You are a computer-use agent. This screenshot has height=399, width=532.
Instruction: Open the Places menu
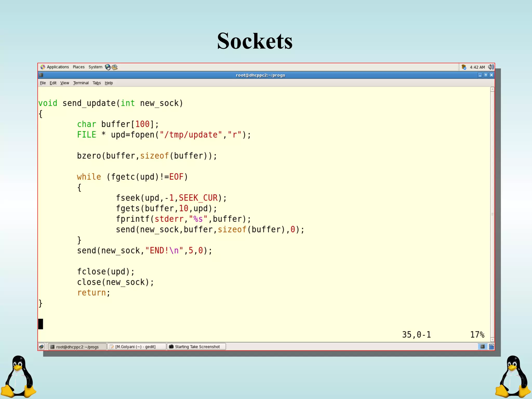[79, 67]
